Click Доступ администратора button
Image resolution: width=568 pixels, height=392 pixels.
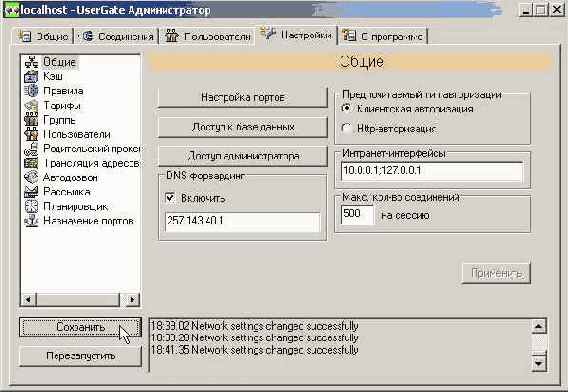tap(243, 156)
